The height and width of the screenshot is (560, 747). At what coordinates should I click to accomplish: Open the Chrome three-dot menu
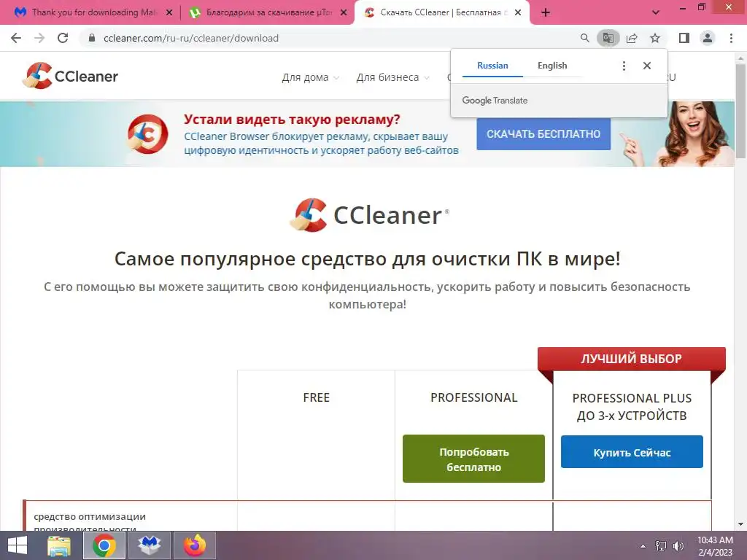tap(731, 38)
